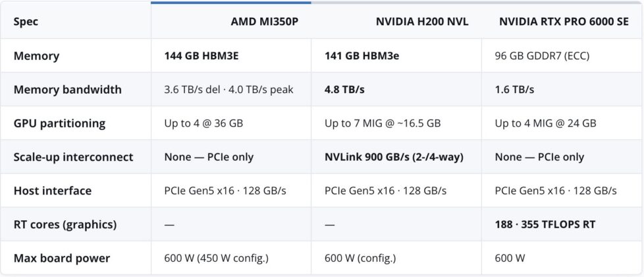Click the Up to 7 MIG cell

(x=383, y=123)
